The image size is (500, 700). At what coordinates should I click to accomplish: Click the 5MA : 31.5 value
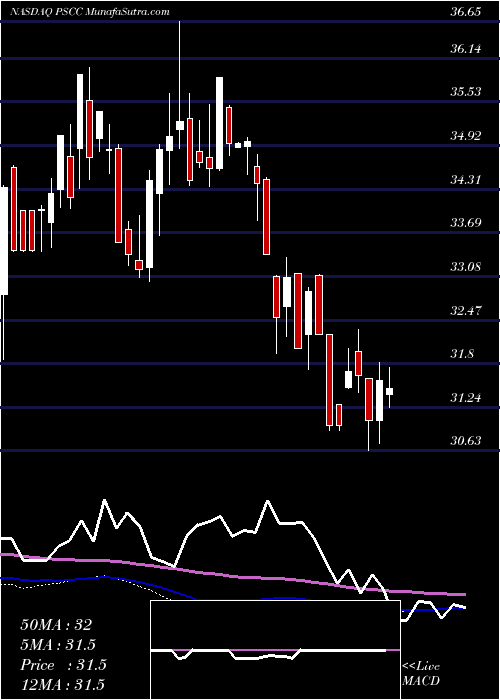point(58,645)
